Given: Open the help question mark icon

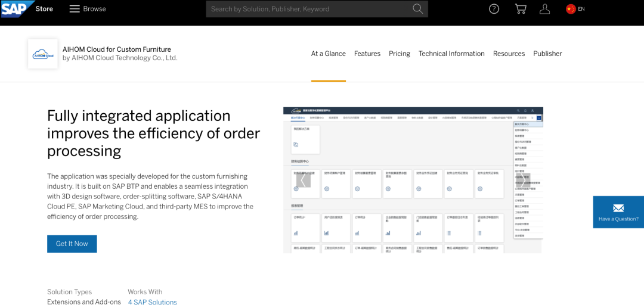Looking at the screenshot, I should pos(494,9).
